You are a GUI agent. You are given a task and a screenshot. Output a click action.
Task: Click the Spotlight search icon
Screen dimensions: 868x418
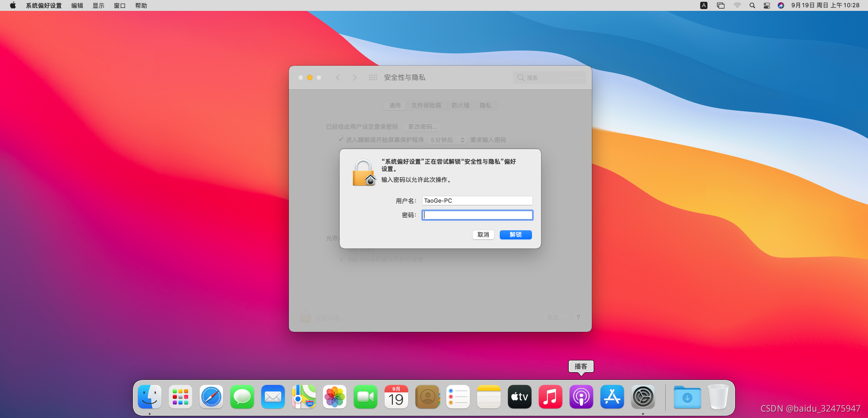click(x=752, y=5)
